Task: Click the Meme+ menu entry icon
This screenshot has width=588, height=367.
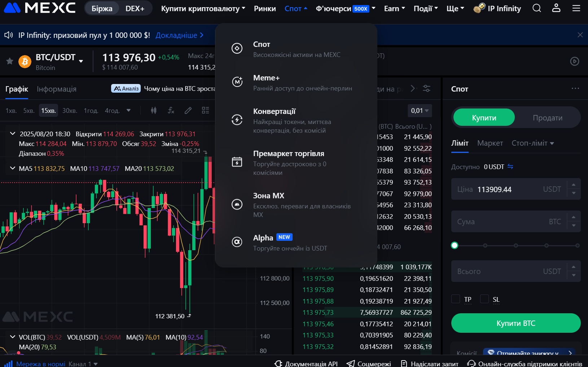Action: 237,82
